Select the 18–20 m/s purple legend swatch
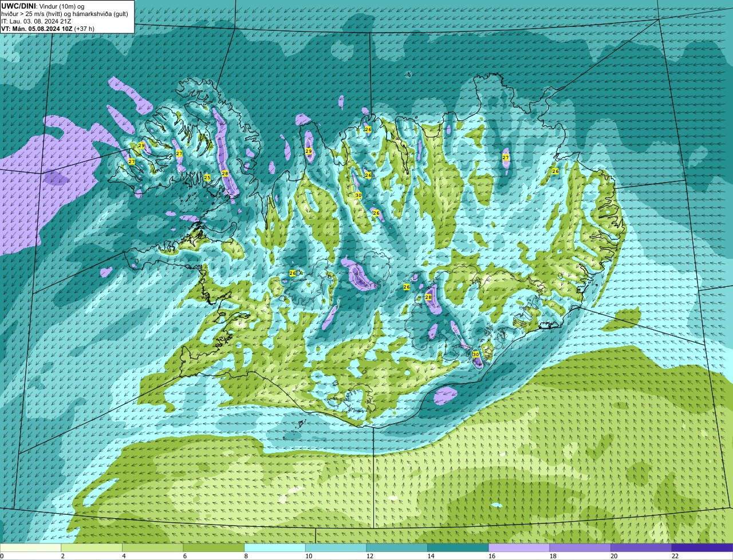This screenshot has width=733, height=560. [x=580, y=547]
